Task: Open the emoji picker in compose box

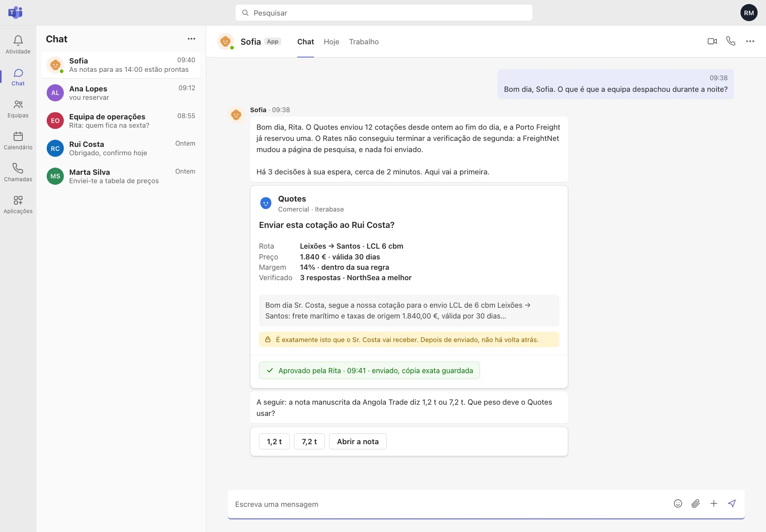Action: pos(678,504)
